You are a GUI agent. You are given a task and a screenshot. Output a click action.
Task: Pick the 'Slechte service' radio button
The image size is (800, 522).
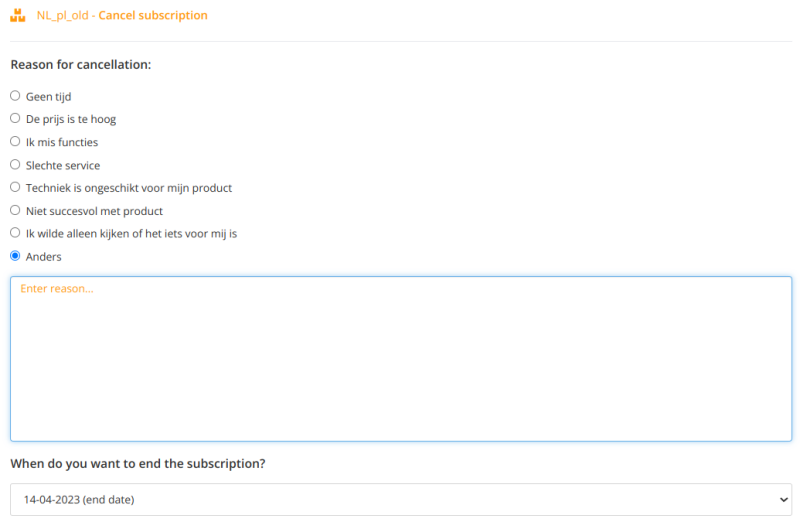tap(15, 164)
